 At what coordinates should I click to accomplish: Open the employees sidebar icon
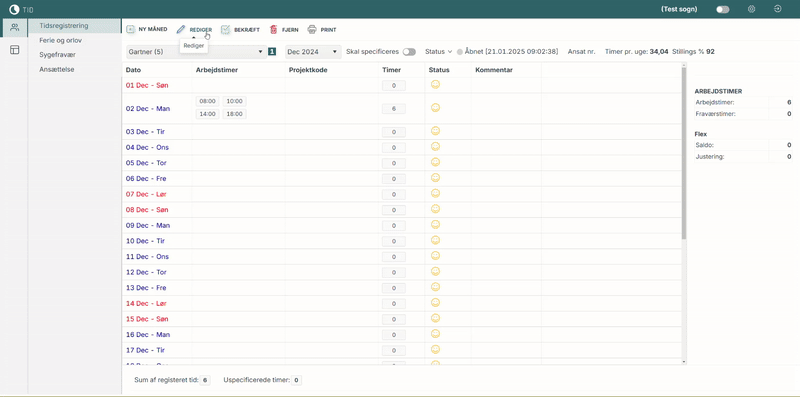[14, 27]
